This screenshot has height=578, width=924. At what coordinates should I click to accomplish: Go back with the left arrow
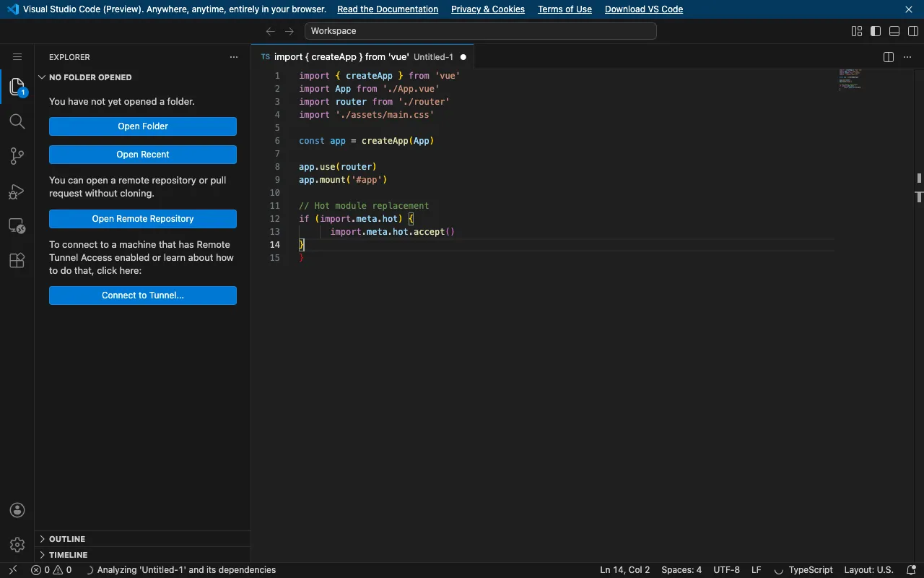pyautogui.click(x=271, y=31)
